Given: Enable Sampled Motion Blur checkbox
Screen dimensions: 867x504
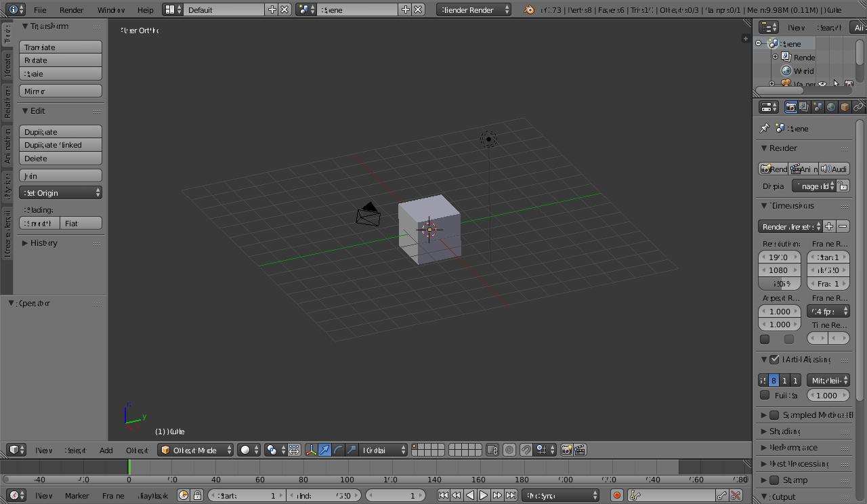Looking at the screenshot, I should (774, 415).
